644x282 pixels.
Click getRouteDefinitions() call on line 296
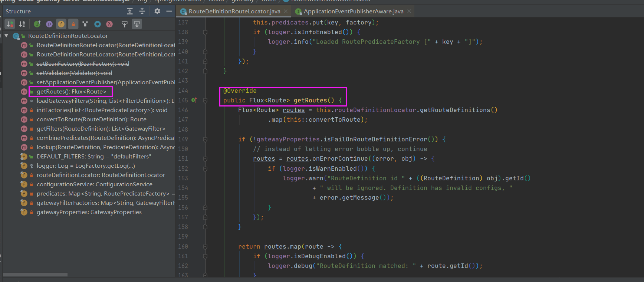459,110
